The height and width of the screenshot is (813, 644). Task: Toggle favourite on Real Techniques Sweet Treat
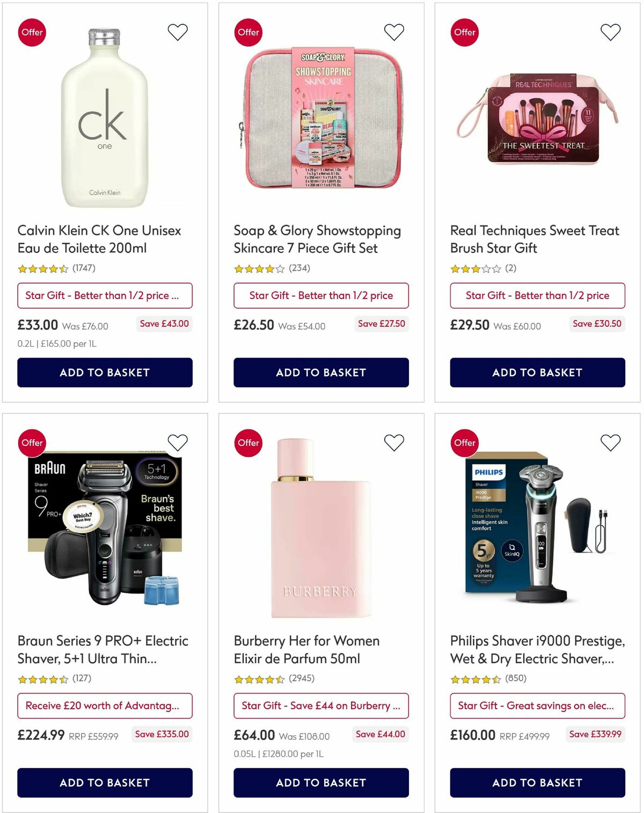[x=610, y=32]
